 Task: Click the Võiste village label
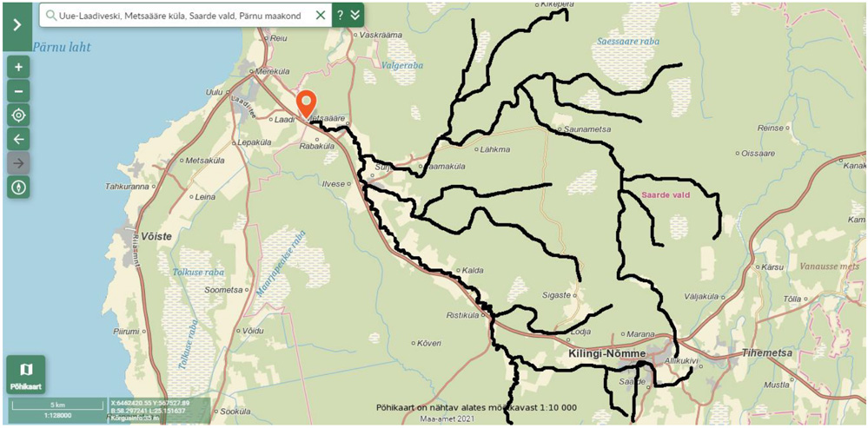point(156,237)
